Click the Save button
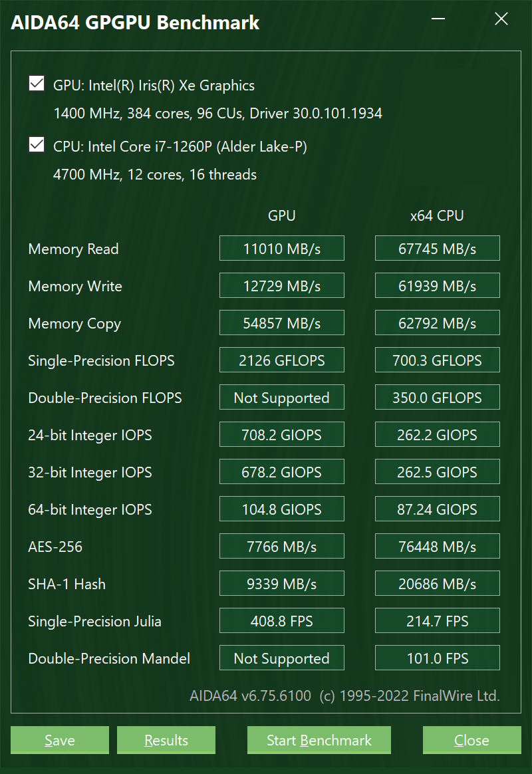The image size is (532, 774). (60, 740)
